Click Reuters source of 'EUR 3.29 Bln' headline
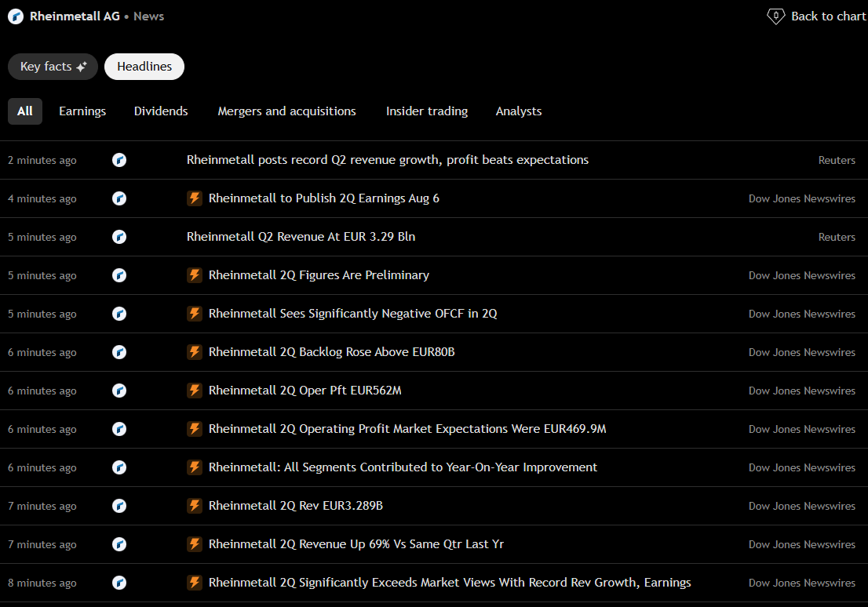 tap(837, 237)
